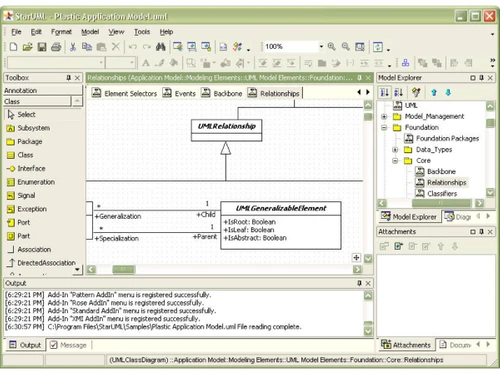Toggle pin on the Model Explorer panel

tap(481, 78)
